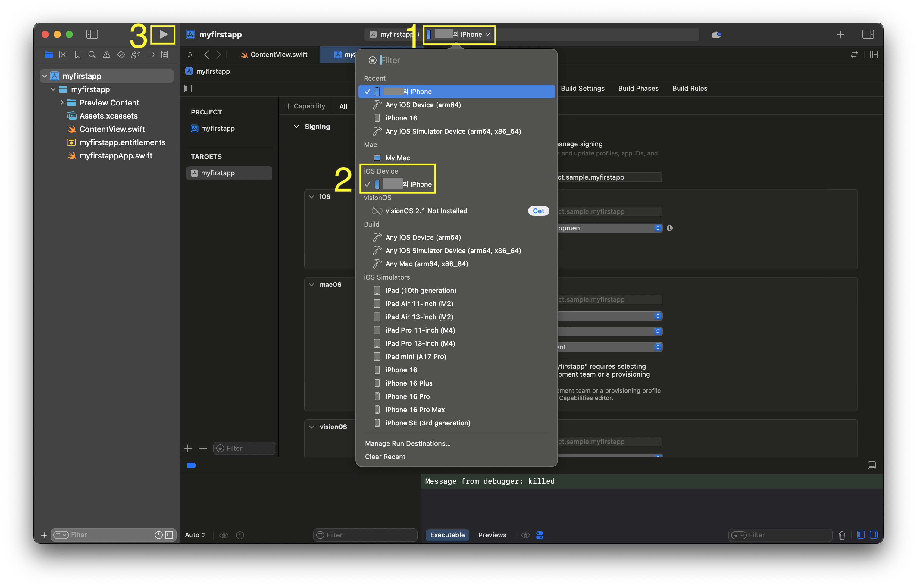Viewport: 917px width, 588px height.
Task: Open the Bookmark navigator icon
Action: coord(77,55)
